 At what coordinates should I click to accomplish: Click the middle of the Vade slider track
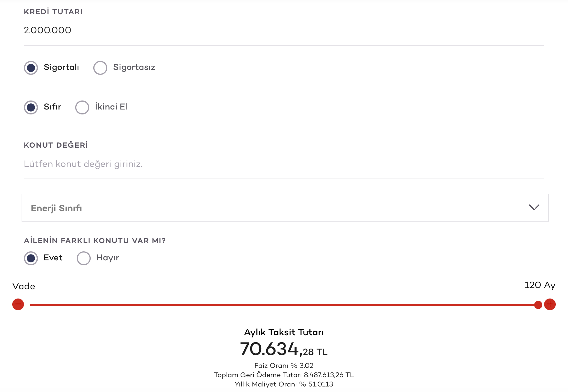pos(284,305)
